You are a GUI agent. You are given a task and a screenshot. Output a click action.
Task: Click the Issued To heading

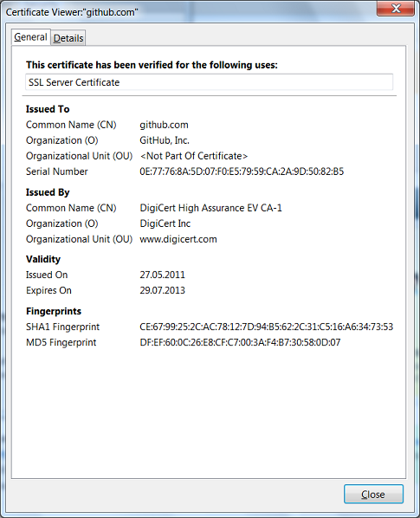pos(48,109)
